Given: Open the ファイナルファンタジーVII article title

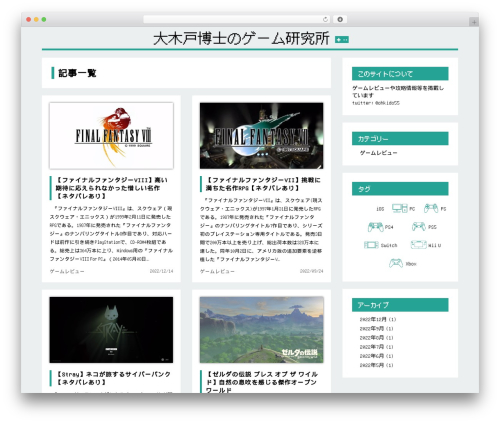Looking at the screenshot, I should click(x=263, y=184).
